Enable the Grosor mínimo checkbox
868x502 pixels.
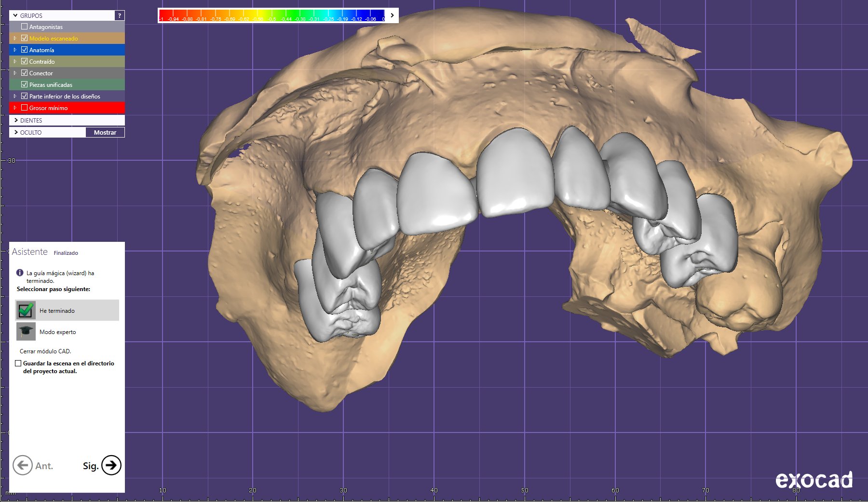tap(24, 108)
